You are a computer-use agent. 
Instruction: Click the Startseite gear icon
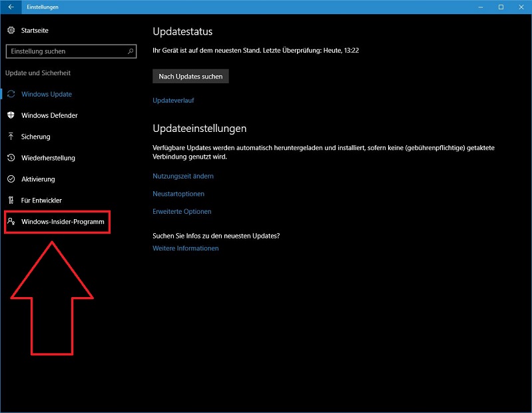click(x=11, y=30)
